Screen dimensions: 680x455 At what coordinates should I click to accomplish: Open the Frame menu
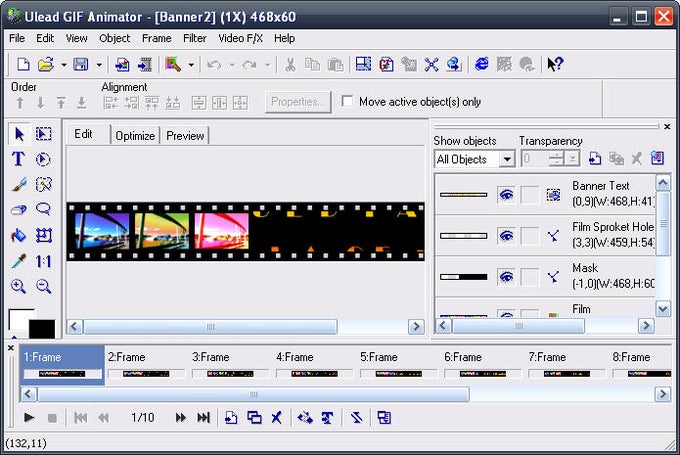click(157, 38)
